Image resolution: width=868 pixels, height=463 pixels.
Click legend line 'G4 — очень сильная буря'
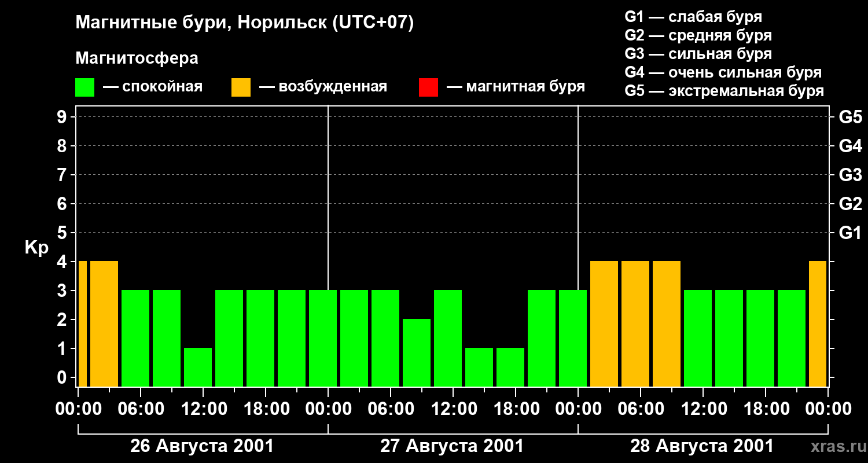point(723,72)
